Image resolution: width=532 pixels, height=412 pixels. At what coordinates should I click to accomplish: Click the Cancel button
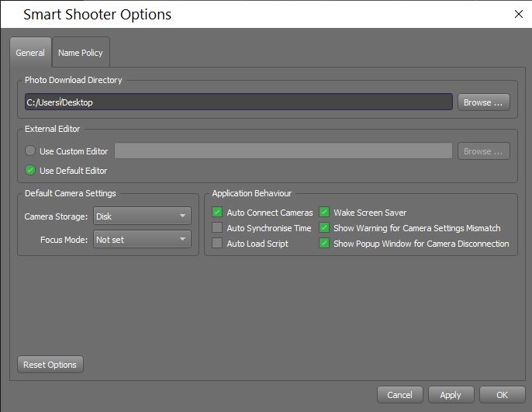[399, 395]
